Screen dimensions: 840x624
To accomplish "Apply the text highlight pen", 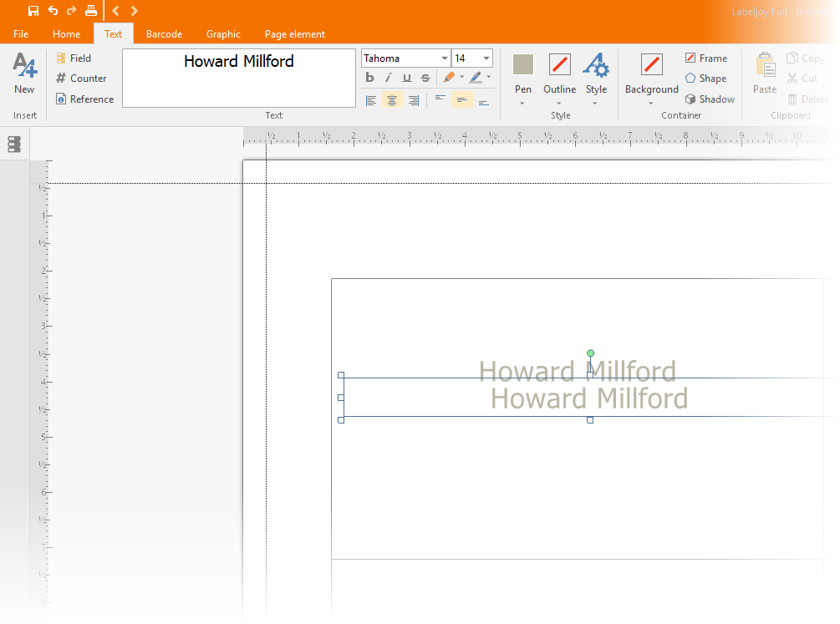I will [476, 78].
